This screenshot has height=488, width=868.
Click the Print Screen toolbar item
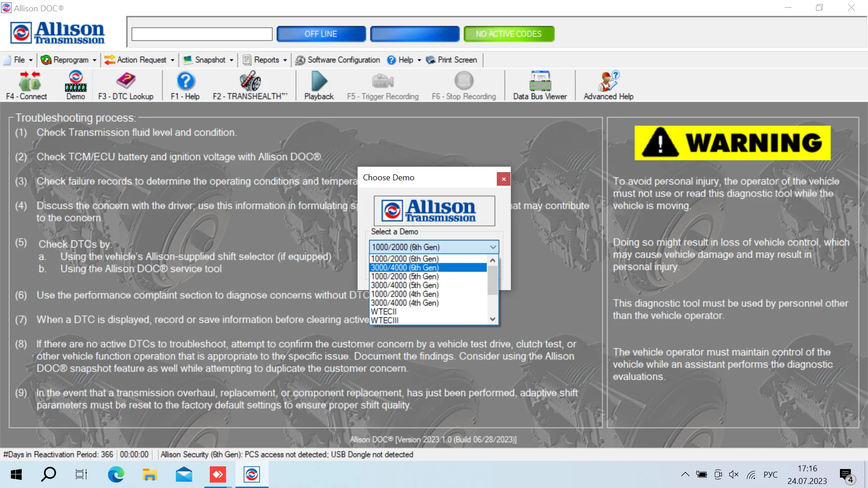(452, 60)
